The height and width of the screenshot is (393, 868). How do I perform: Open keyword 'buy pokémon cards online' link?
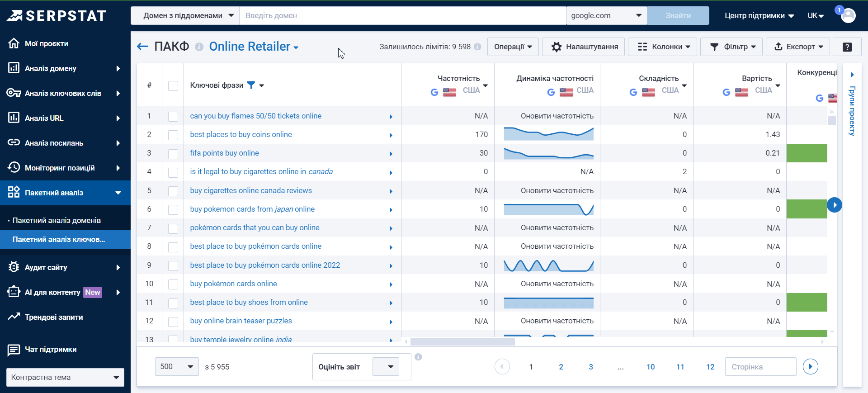coord(233,284)
